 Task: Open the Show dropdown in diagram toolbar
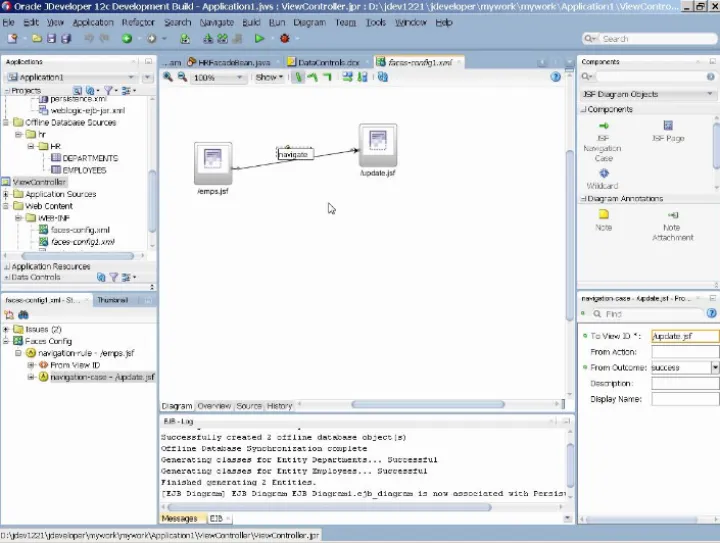(268, 77)
